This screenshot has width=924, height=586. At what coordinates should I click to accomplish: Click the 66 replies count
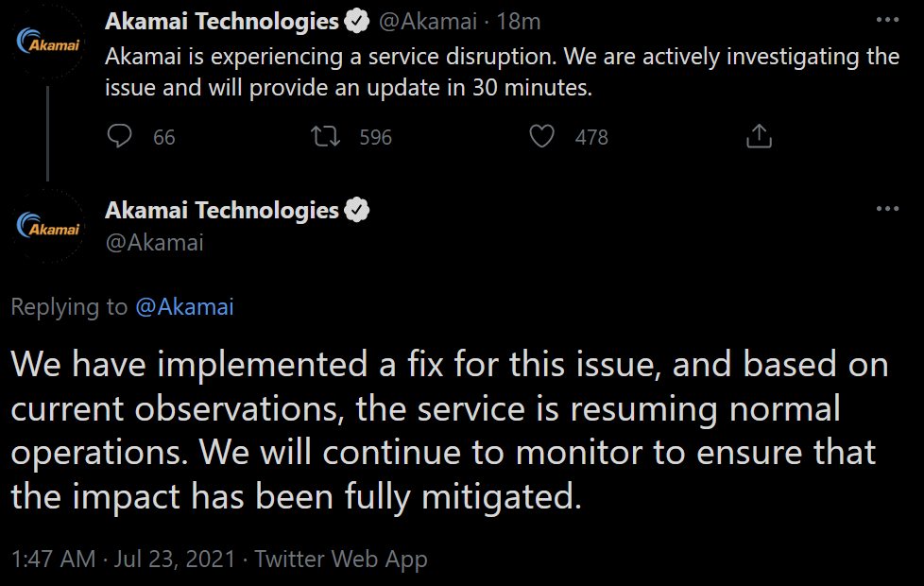pos(163,137)
